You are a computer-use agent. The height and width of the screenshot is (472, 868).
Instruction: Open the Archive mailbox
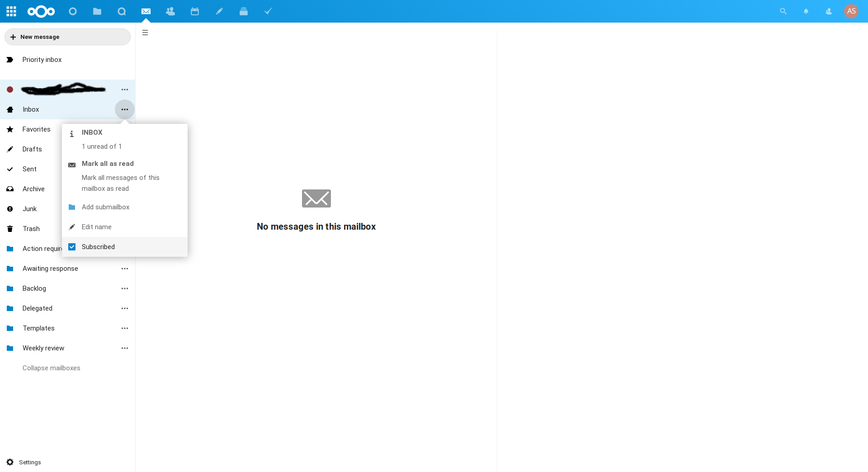click(31, 189)
